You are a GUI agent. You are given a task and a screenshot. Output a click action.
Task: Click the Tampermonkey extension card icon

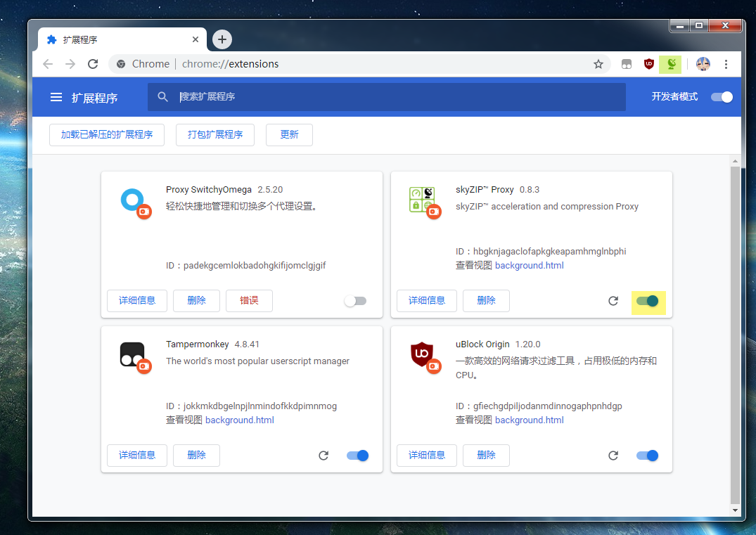pos(135,357)
